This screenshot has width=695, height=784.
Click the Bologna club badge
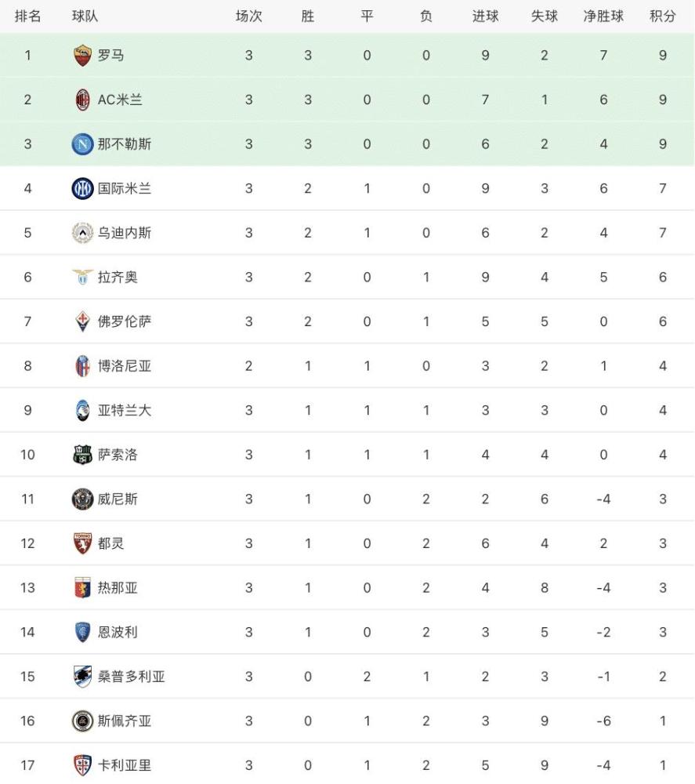point(82,366)
